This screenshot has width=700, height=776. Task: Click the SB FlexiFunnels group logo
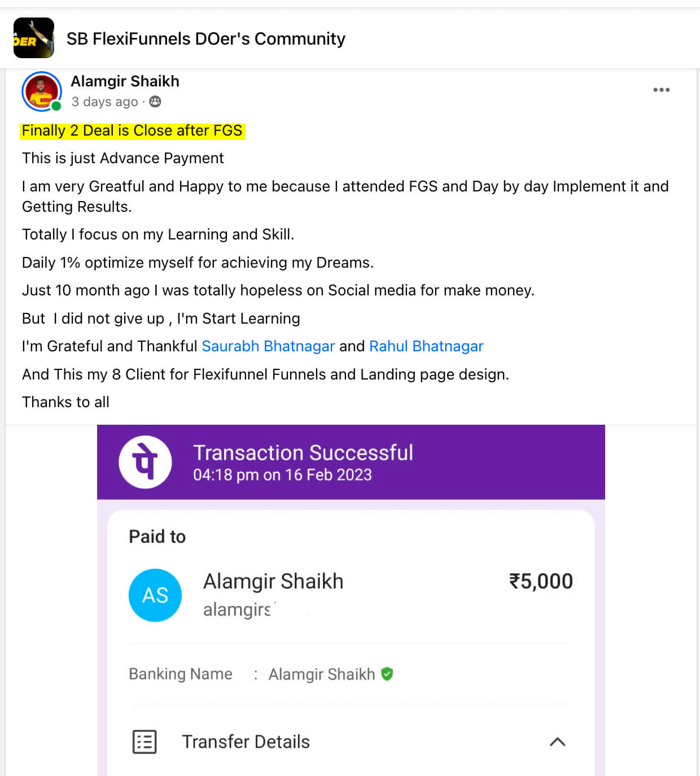[x=34, y=38]
